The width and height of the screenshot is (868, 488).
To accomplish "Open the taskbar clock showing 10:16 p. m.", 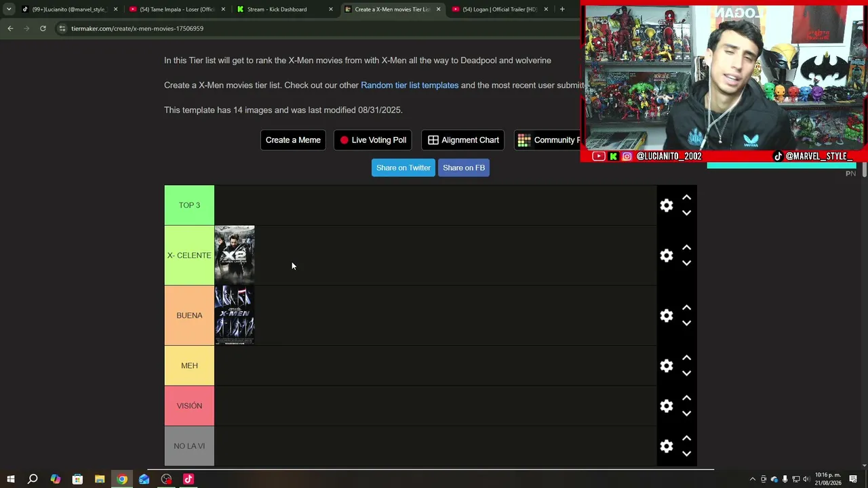I will pos(828,479).
